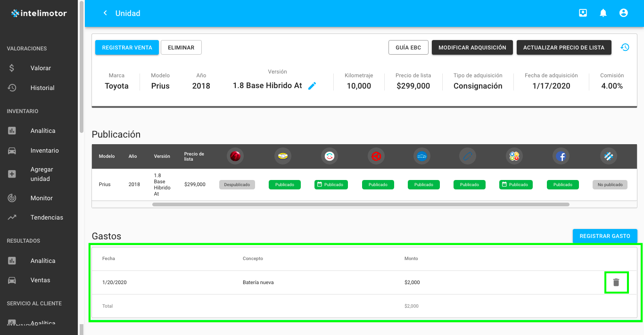Viewport: 644px width, 335px height.
Task: Open Ventas in the sidebar
Action: click(40, 280)
